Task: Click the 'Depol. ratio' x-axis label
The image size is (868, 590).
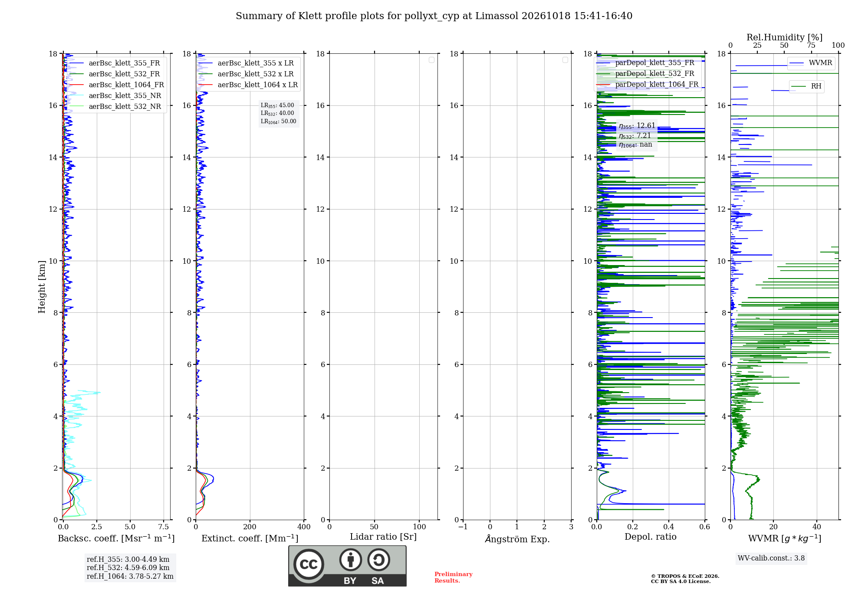Action: click(x=651, y=537)
